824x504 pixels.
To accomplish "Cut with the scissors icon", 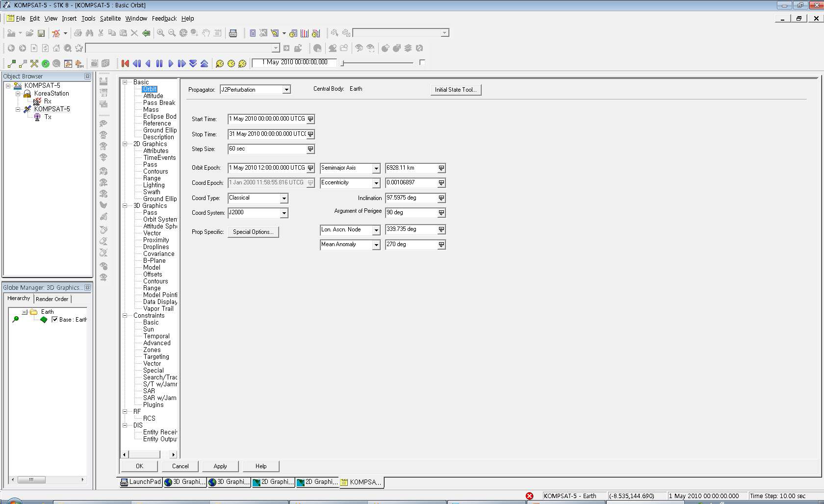I will (x=101, y=33).
